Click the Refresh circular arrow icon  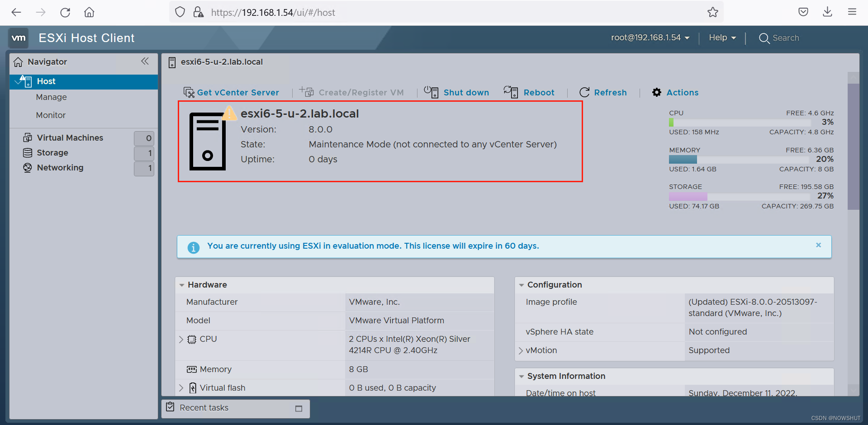coord(584,92)
